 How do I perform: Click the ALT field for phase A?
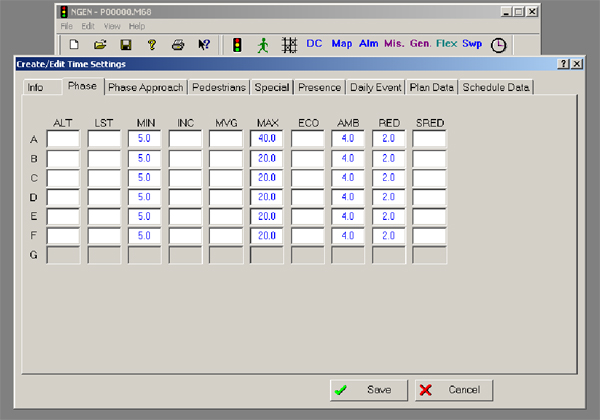pyautogui.click(x=63, y=138)
